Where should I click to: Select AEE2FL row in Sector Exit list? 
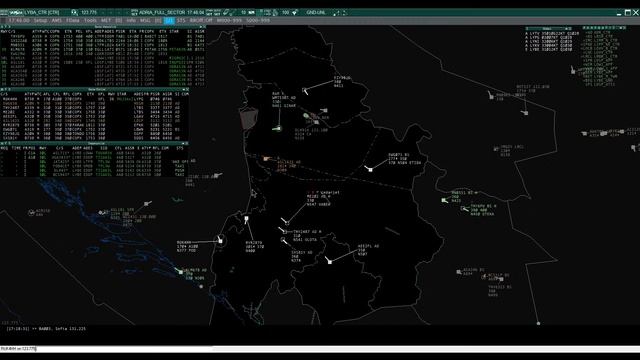point(95,116)
